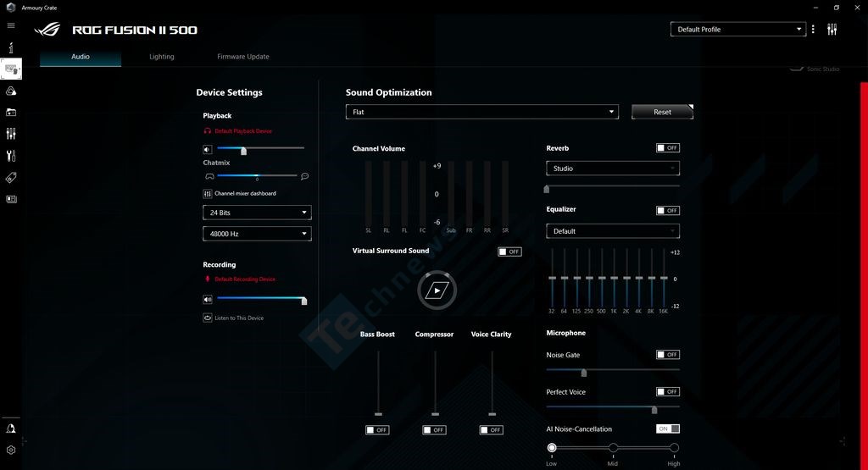Screen dimensions: 868x470
Task: Open the Equalizer Default preset dropdown
Action: coord(613,231)
